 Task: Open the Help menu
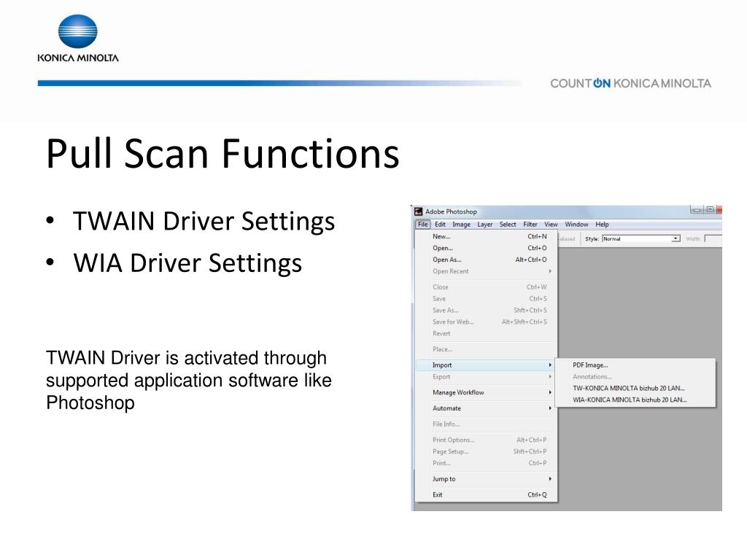pos(602,225)
